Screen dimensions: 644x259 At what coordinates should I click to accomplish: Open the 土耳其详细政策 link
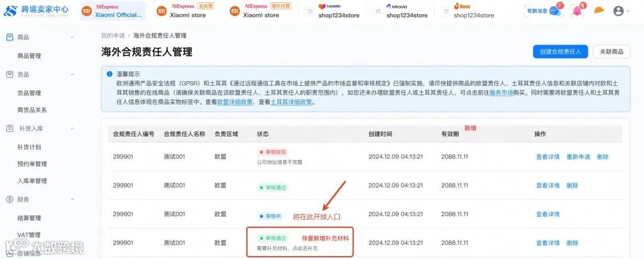point(291,102)
